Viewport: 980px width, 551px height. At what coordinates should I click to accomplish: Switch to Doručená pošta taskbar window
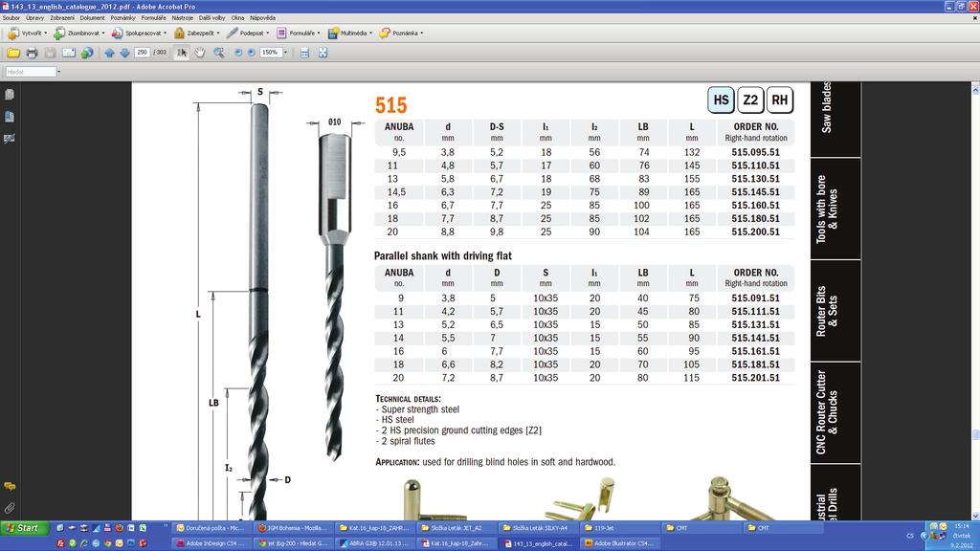[x=212, y=528]
